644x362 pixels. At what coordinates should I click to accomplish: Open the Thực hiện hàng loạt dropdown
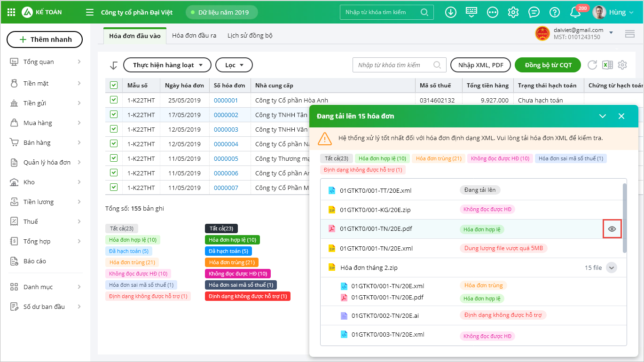click(167, 65)
